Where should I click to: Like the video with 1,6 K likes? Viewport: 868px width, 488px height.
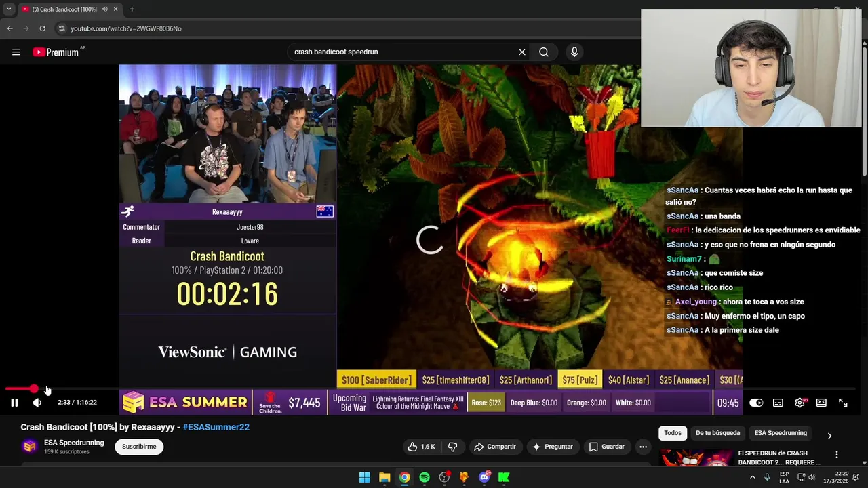[421, 447]
